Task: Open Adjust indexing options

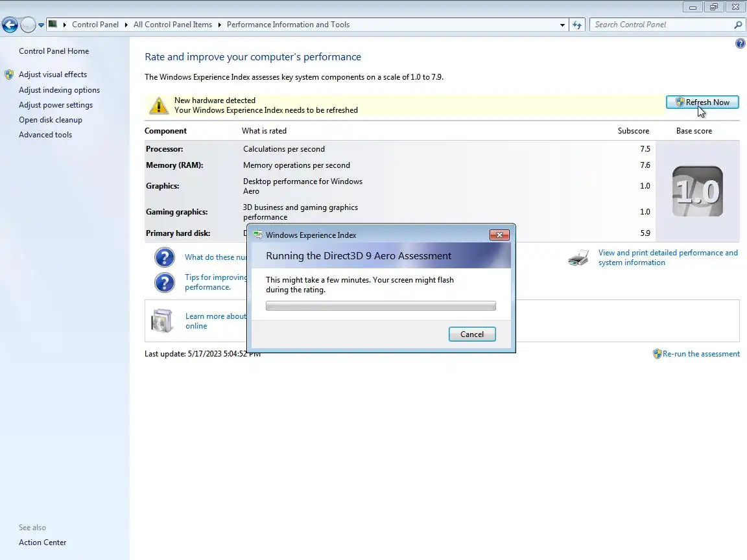Action: (x=59, y=90)
